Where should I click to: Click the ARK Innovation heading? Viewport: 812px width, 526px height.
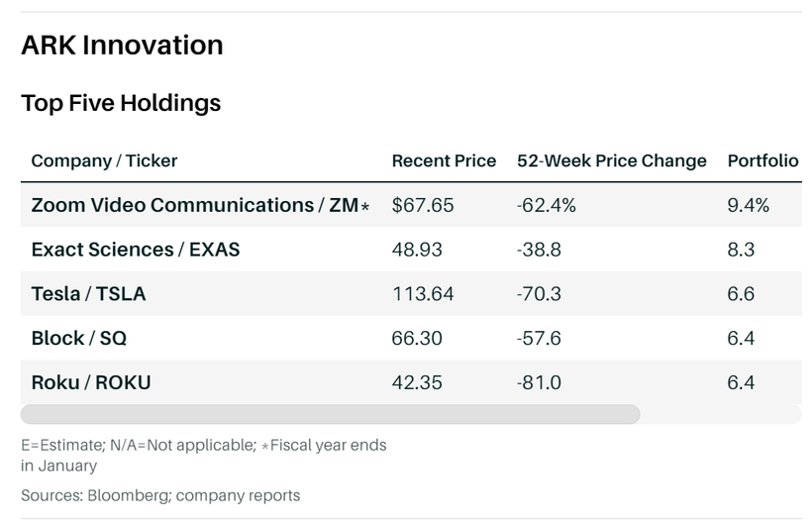[122, 46]
